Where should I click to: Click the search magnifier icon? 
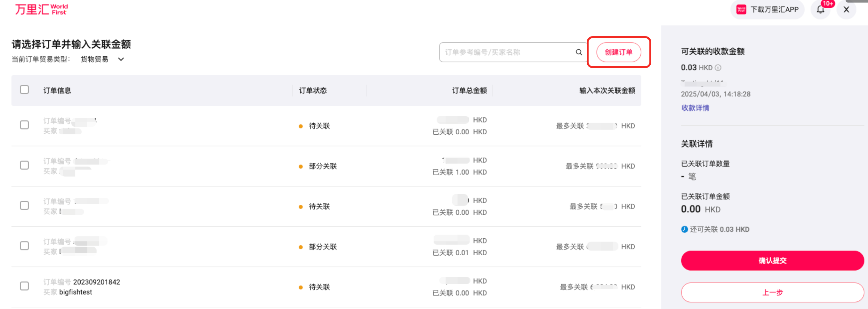(579, 52)
